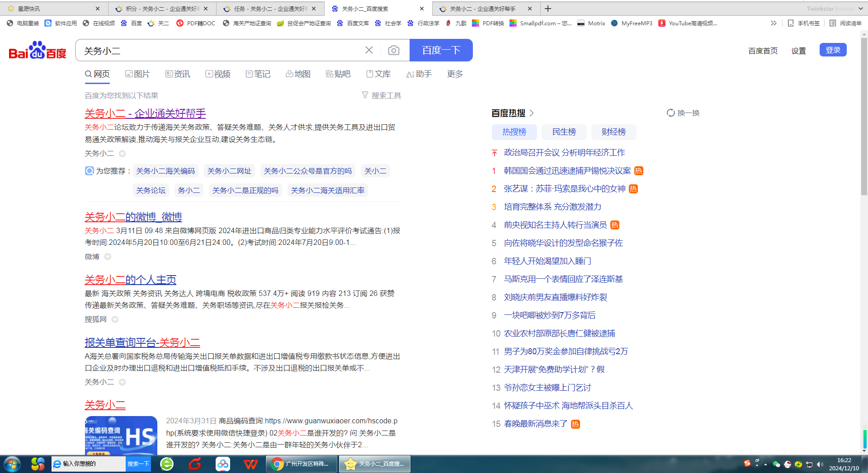Switch to Chrome 广州开发区 taskbar window
Image resolution: width=868 pixels, height=473 pixels.
point(302,464)
